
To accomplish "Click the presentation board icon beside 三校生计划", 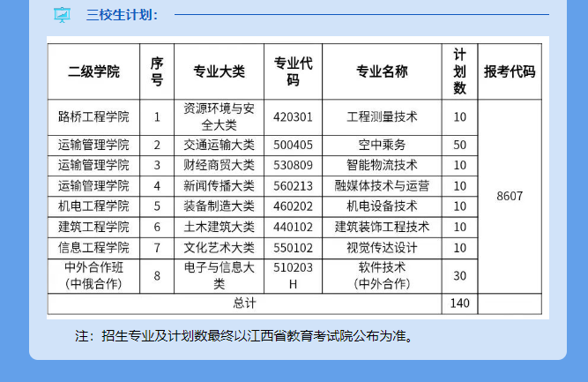I will [x=62, y=15].
